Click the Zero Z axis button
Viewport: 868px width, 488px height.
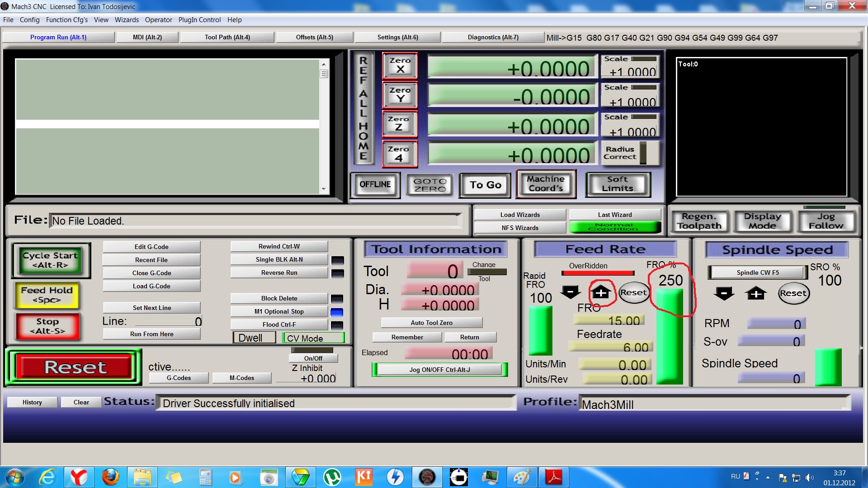click(400, 124)
